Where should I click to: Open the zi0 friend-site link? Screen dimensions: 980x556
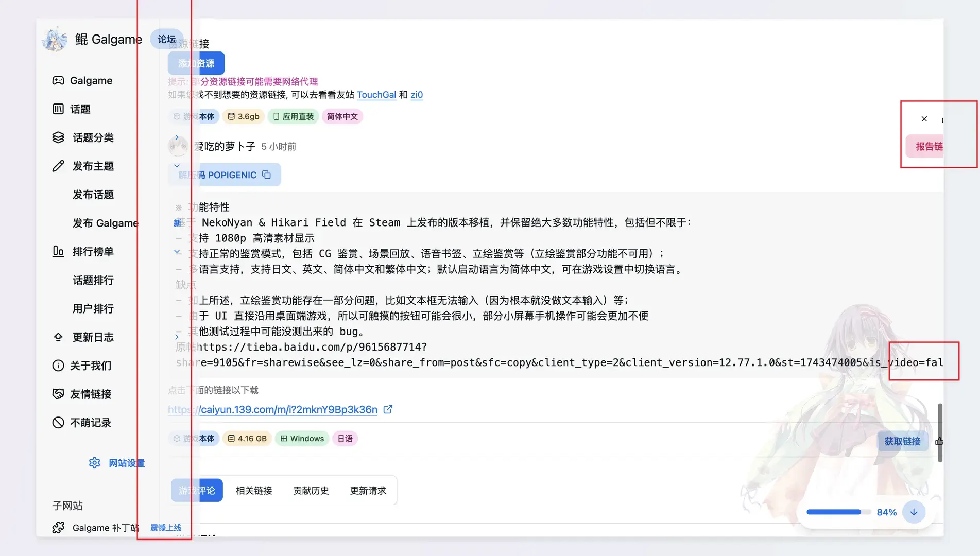[x=417, y=95]
